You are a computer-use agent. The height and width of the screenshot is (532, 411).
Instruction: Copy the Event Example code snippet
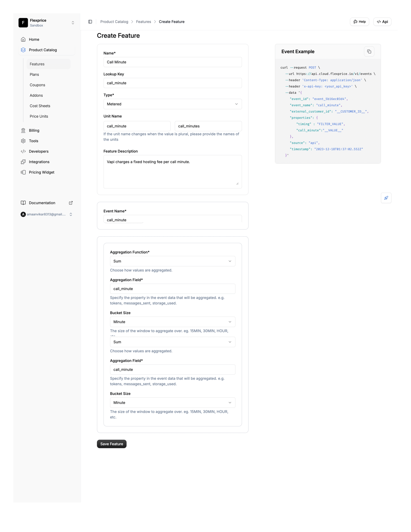369,51
